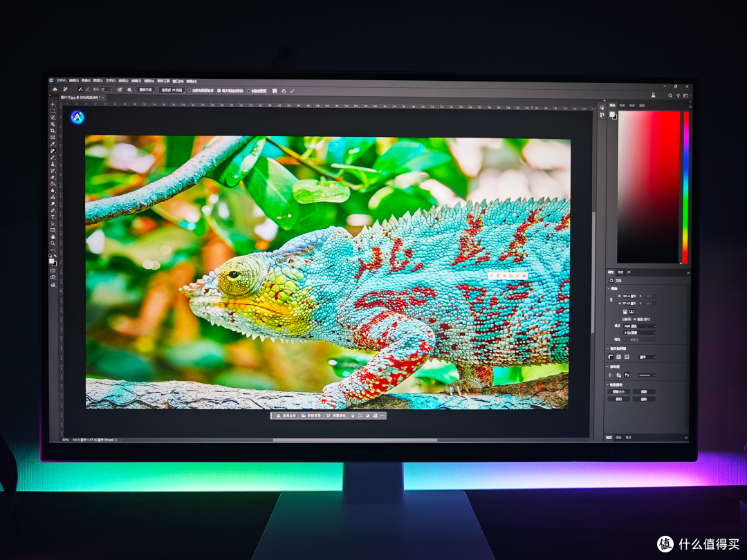This screenshot has height=560, width=747.
Task: Click the rainbow hue slider strip
Action: pos(686,187)
